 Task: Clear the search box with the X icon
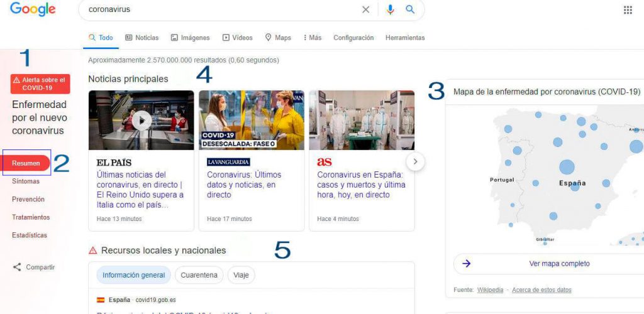pos(365,9)
